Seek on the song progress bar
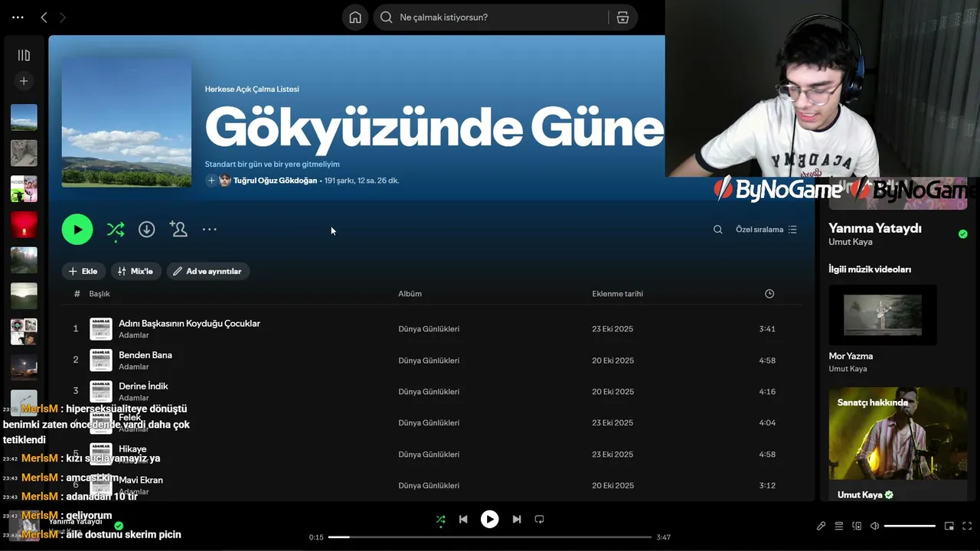Image resolution: width=980 pixels, height=551 pixels. (x=490, y=537)
